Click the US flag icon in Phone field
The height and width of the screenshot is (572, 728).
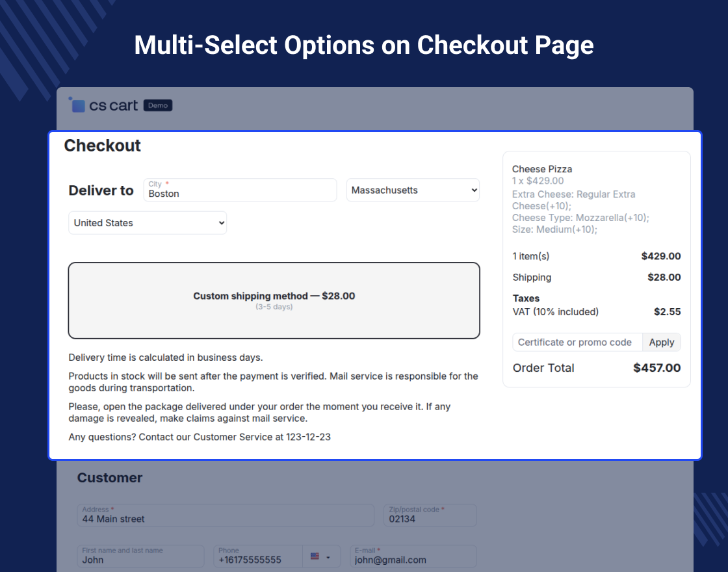315,557
